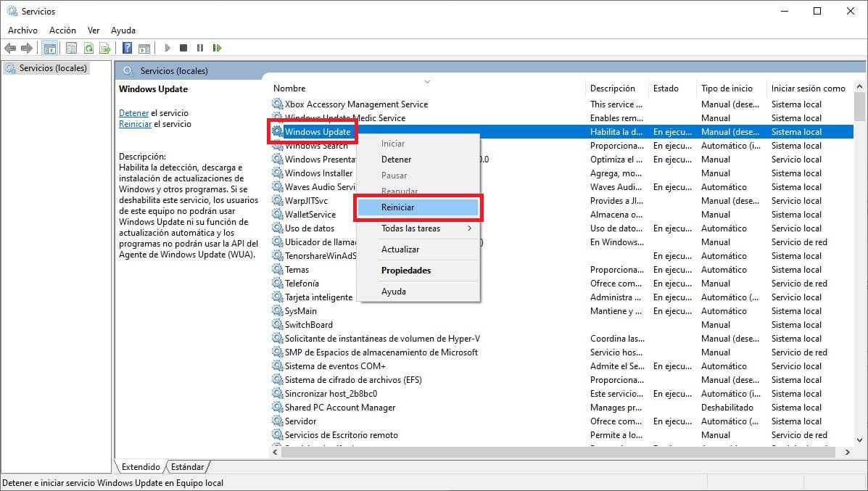868x491 pixels.
Task: Click the Restart Service toolbar icon
Action: 217,48
